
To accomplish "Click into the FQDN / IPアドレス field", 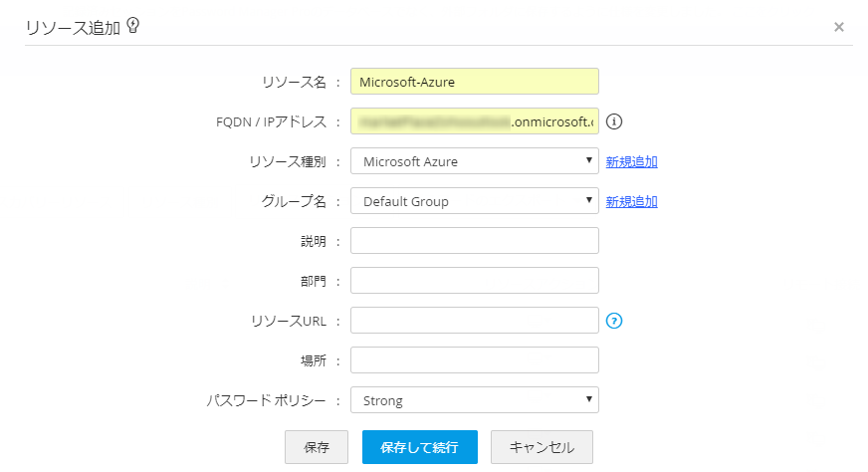I will click(x=474, y=121).
